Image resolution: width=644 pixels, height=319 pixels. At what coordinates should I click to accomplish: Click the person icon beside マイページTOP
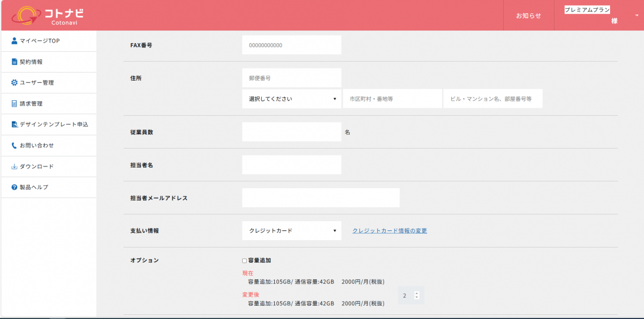pos(14,41)
